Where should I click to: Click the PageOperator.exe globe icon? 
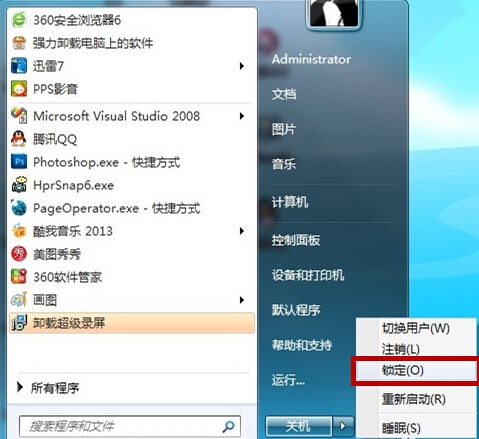(x=19, y=208)
